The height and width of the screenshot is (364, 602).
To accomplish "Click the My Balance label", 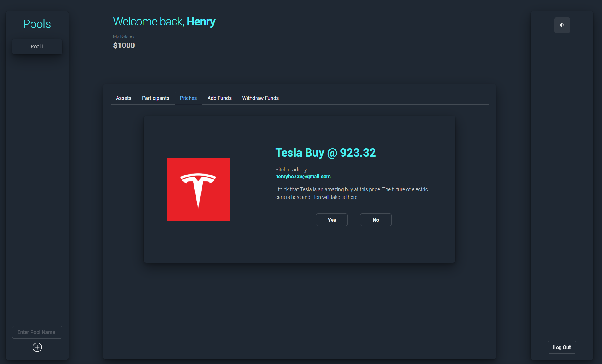I will pyautogui.click(x=124, y=37).
